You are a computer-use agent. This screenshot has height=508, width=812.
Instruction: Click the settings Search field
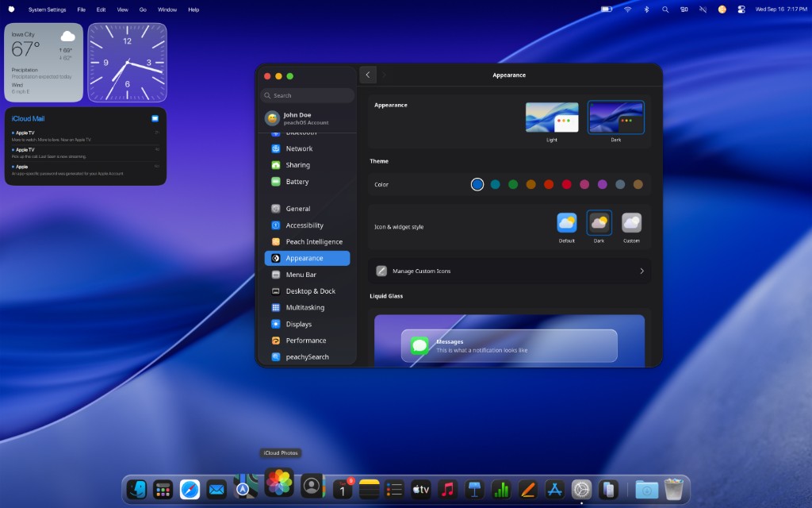click(x=307, y=95)
